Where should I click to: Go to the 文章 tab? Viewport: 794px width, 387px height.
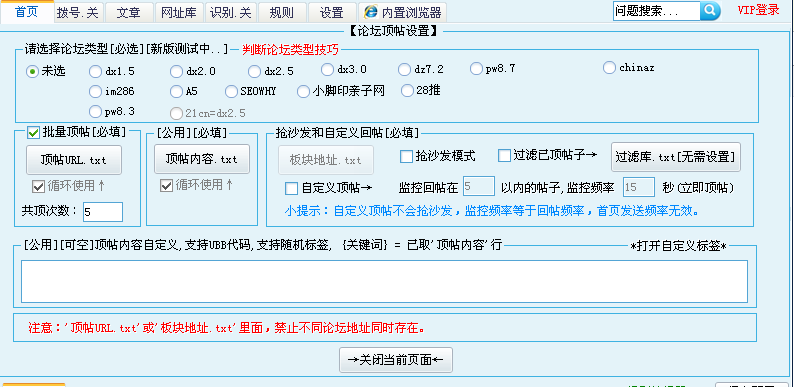pos(129,13)
